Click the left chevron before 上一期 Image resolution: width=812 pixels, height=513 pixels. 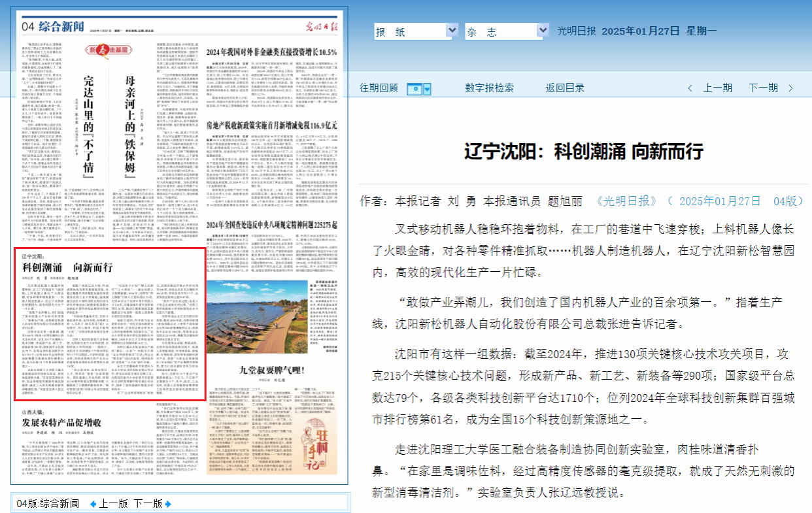pos(690,88)
